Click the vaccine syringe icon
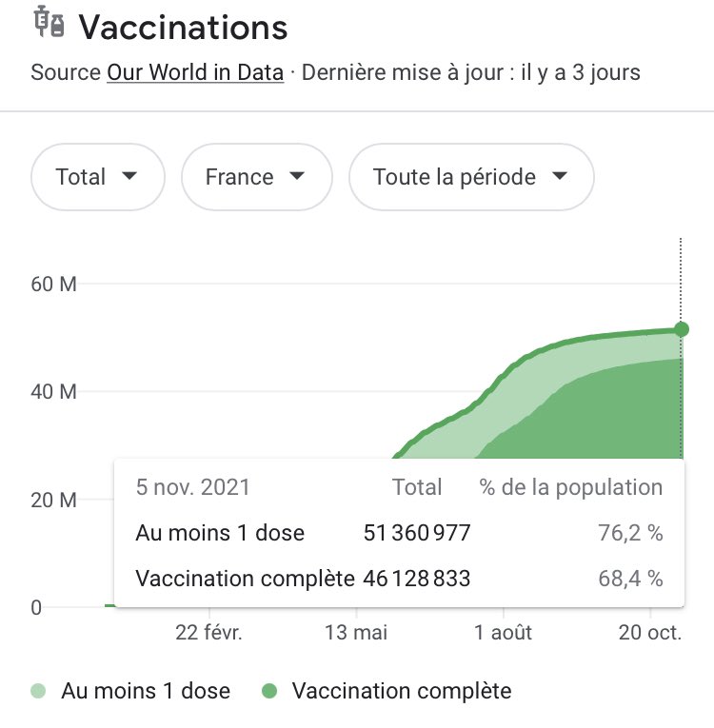Screen dimensions: 714x728 (x=49, y=22)
